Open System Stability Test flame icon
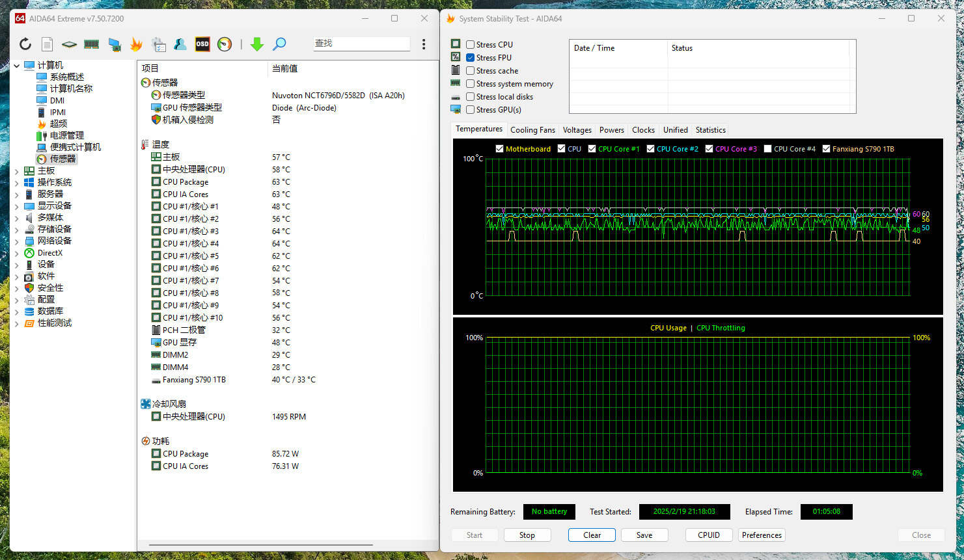Image resolution: width=964 pixels, height=560 pixels. (x=136, y=44)
